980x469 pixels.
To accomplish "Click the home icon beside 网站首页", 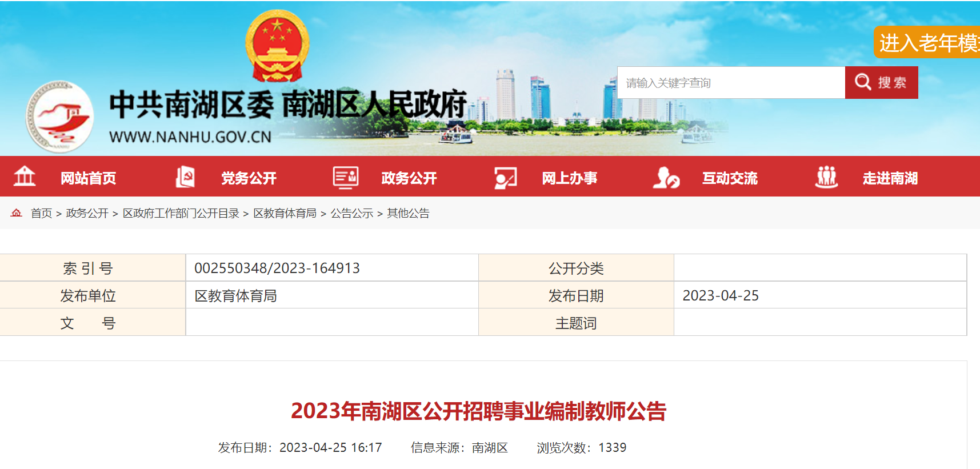I will [x=25, y=177].
